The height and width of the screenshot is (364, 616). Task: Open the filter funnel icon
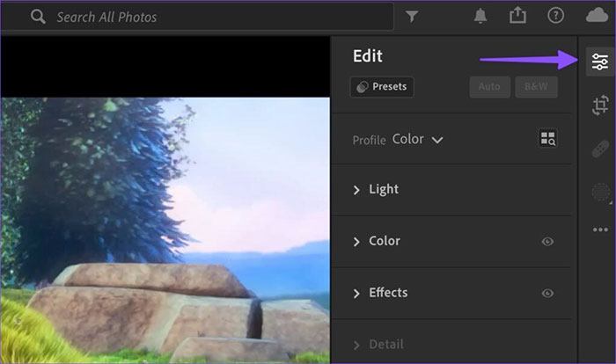point(412,16)
